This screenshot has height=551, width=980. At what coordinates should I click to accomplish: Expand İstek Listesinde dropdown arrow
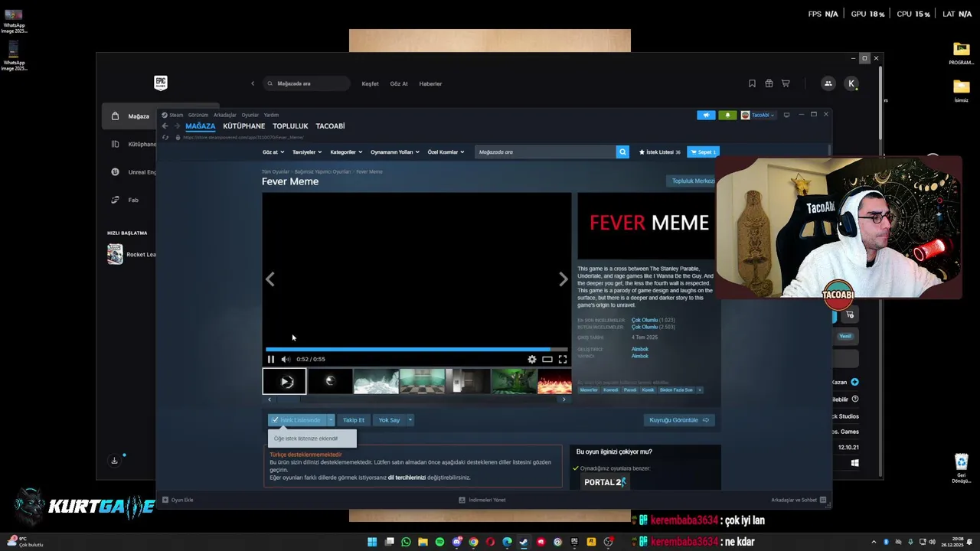(x=331, y=419)
